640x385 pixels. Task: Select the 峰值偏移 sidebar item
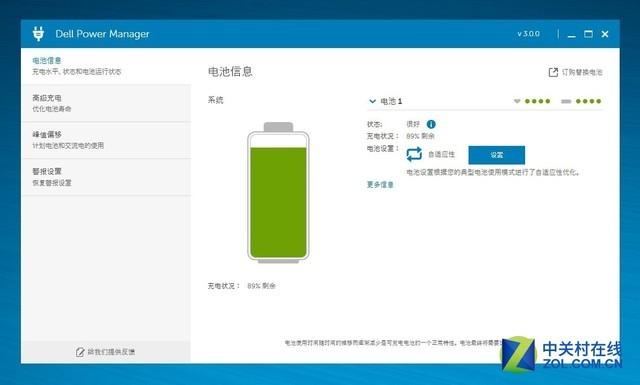tap(106, 140)
